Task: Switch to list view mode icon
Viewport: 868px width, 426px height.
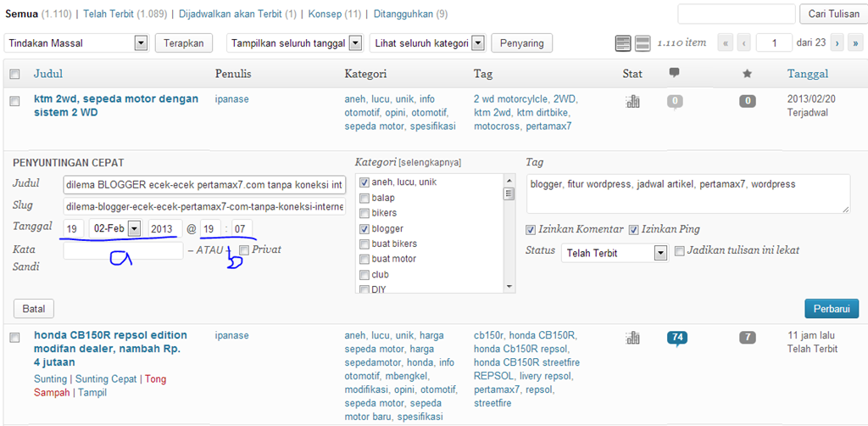Action: pyautogui.click(x=623, y=43)
